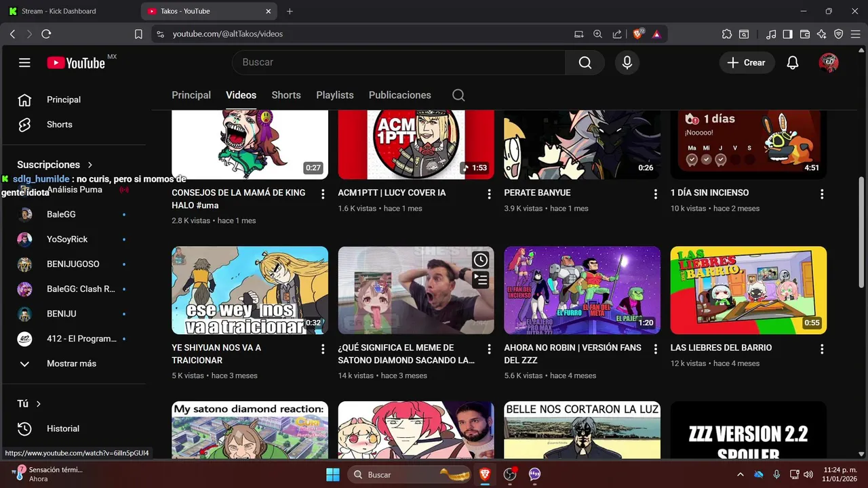
Task: Start voice search with the microphone
Action: tap(627, 62)
